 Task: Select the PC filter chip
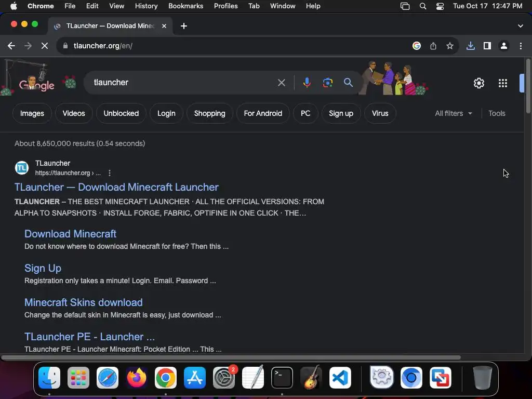click(x=305, y=113)
